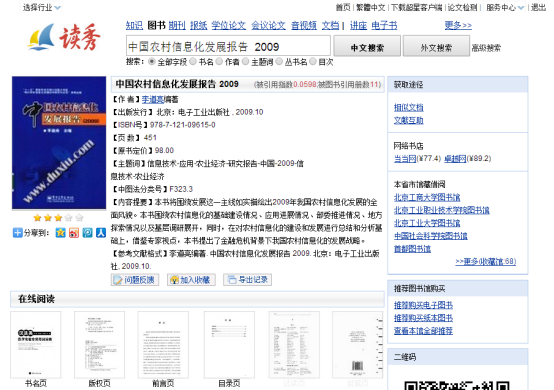The width and height of the screenshot is (554, 390).
Task: Click the 问题反馈 feedback button
Action: point(135,280)
